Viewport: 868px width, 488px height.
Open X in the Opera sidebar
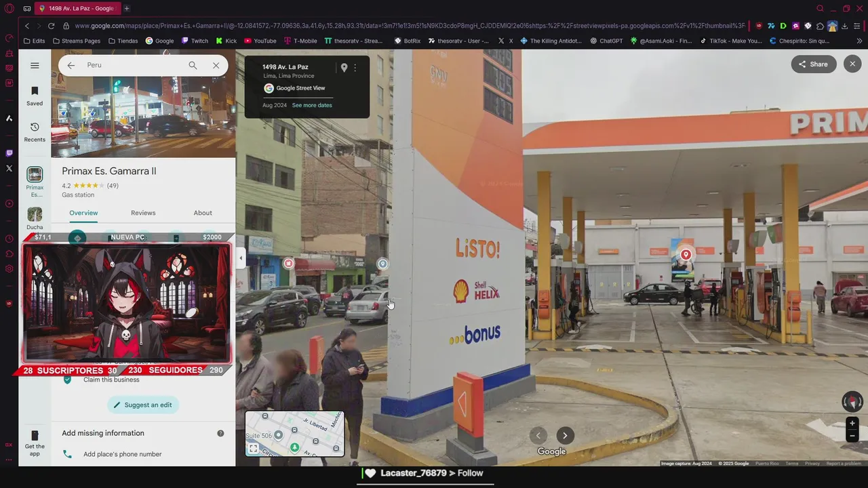[9, 168]
